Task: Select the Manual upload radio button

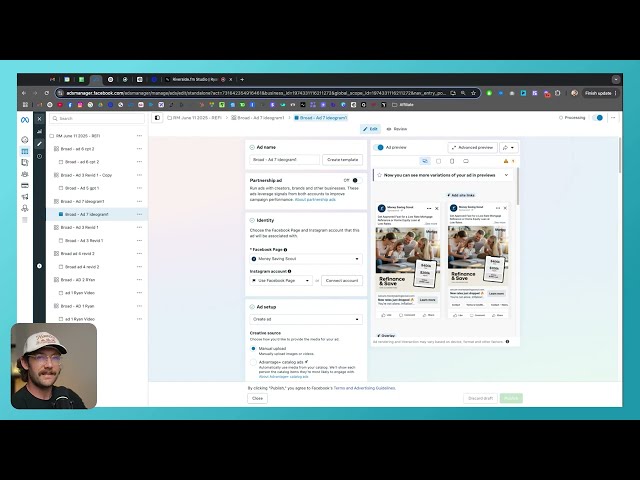Action: [253, 348]
